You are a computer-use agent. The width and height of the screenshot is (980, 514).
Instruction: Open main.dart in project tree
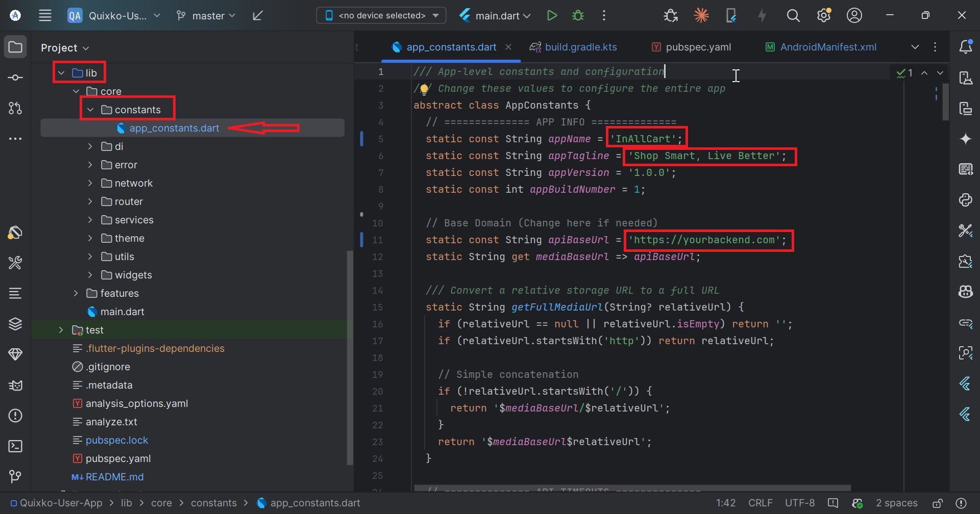(x=122, y=312)
